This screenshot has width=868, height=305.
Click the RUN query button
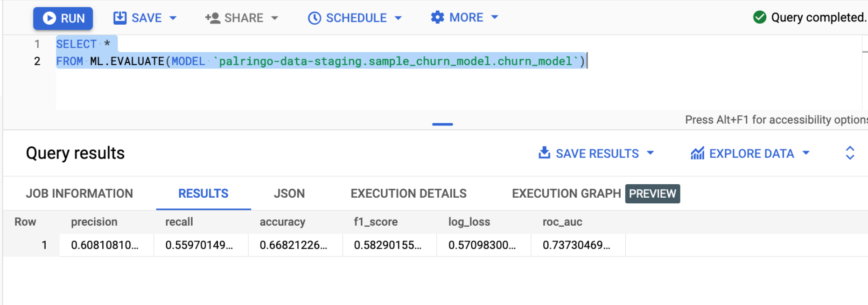coord(63,18)
